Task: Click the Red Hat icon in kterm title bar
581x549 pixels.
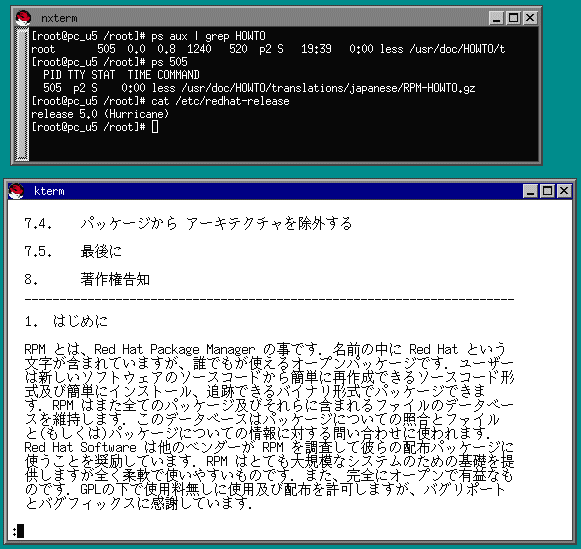Action: click(x=16, y=191)
